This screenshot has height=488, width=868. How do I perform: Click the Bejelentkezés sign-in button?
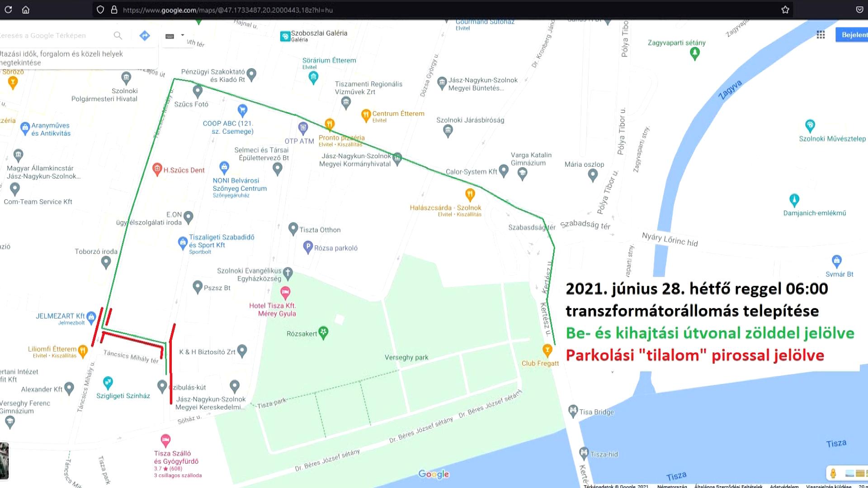[x=853, y=35]
